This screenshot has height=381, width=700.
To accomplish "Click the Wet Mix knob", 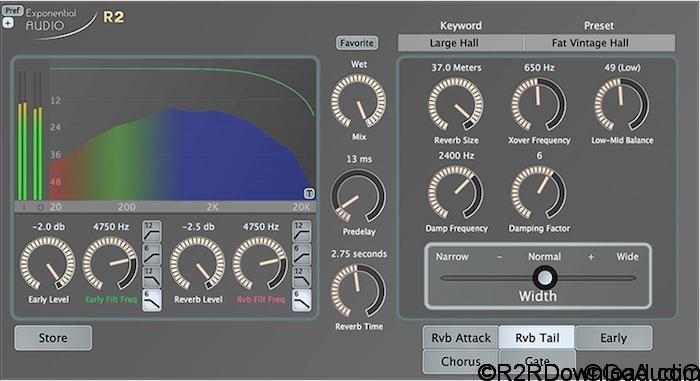I will 358,101.
